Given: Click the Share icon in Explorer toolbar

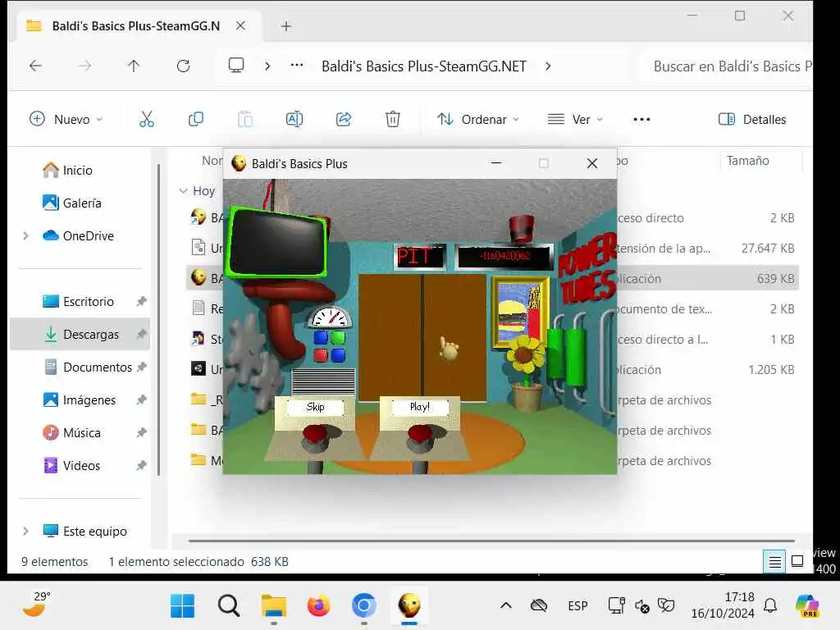Looking at the screenshot, I should click(x=344, y=119).
